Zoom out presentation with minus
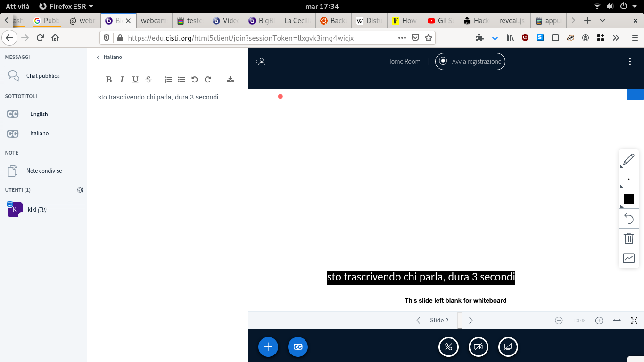This screenshot has height=362, width=644. point(559,321)
